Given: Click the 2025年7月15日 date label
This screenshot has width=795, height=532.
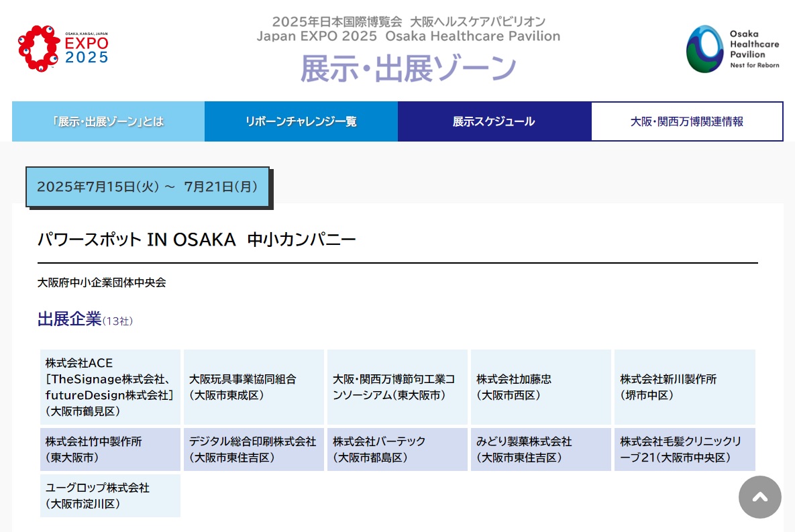Looking at the screenshot, I should click(x=147, y=187).
